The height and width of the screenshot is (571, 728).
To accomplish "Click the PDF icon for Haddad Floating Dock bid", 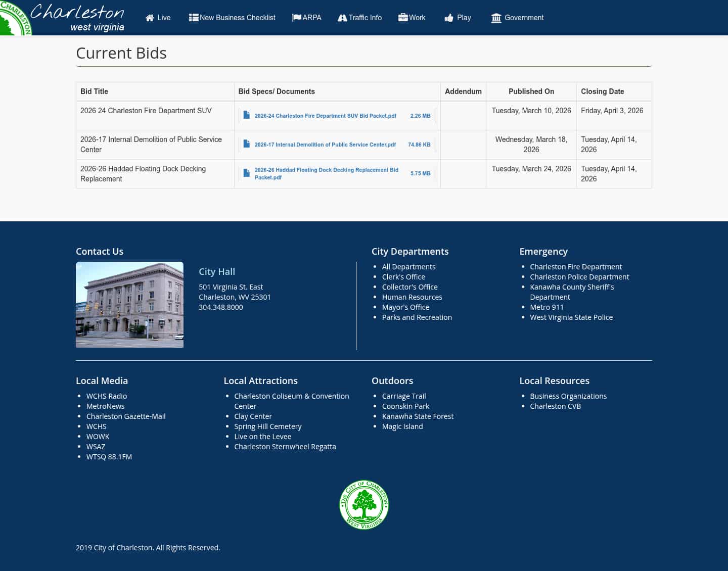I will point(246,172).
